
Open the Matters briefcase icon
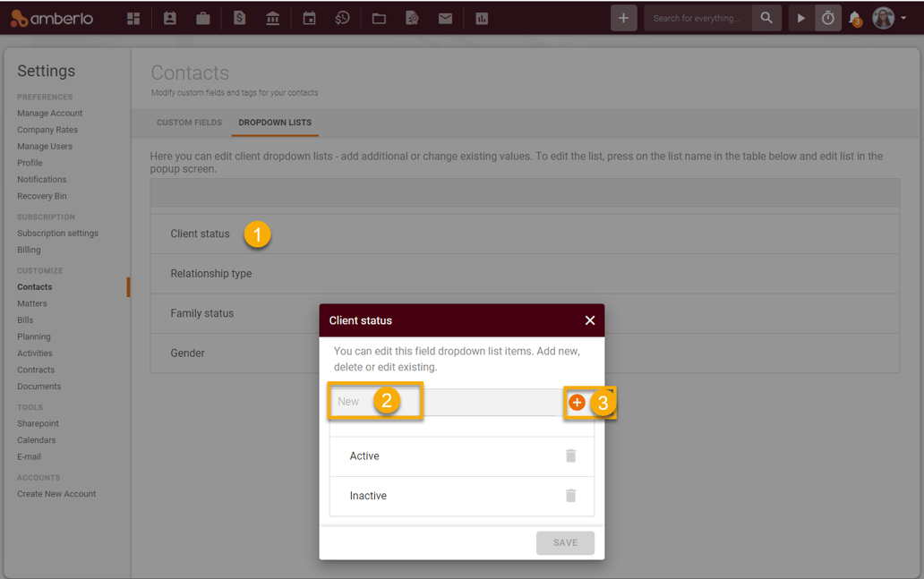[203, 17]
